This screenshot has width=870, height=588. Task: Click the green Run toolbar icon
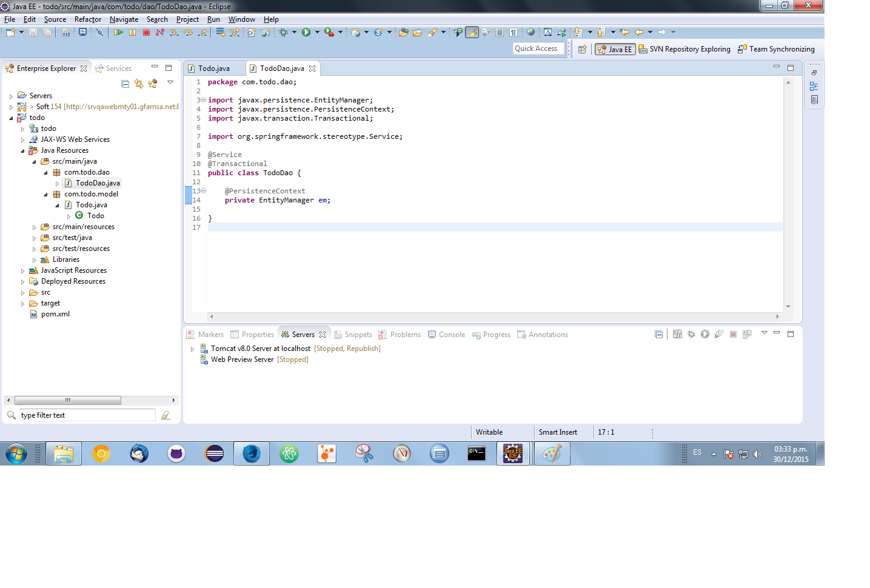click(x=306, y=32)
